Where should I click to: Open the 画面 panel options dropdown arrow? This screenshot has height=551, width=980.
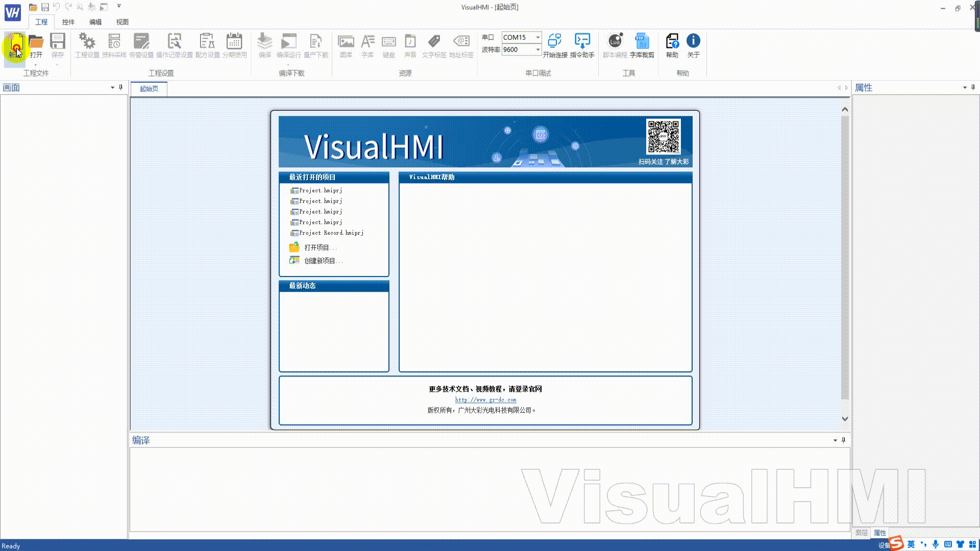pos(112,88)
